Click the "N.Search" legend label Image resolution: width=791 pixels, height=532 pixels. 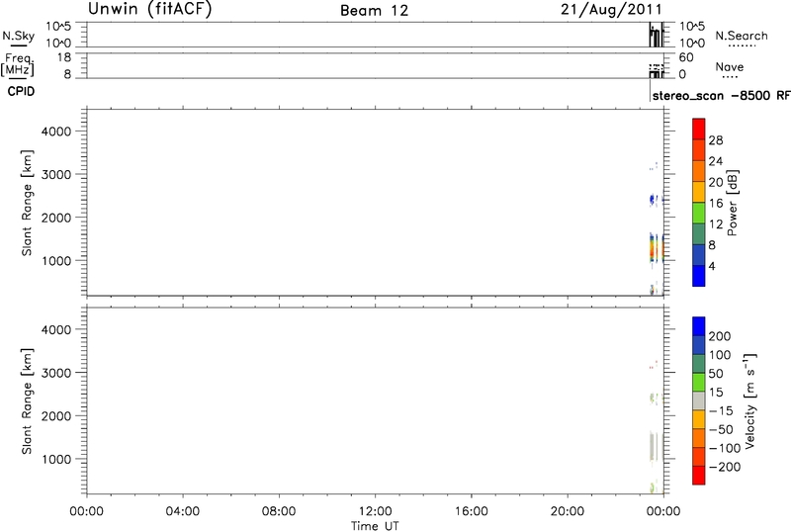point(742,36)
